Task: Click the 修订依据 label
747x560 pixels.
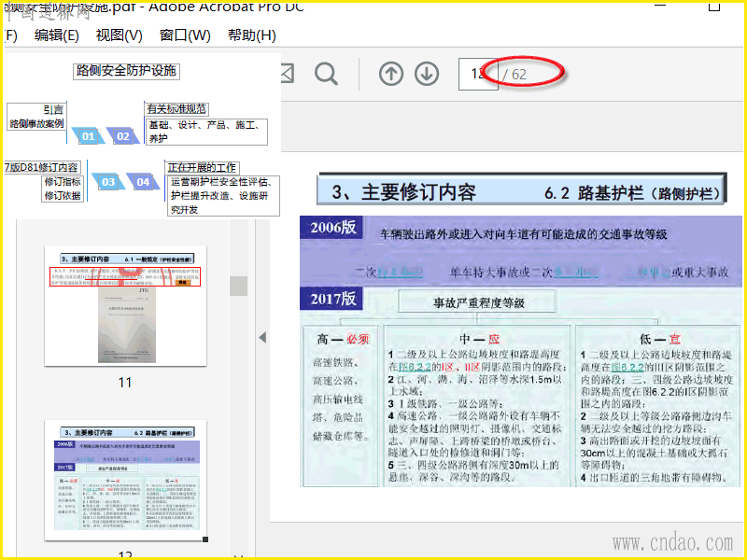Action: point(63,196)
